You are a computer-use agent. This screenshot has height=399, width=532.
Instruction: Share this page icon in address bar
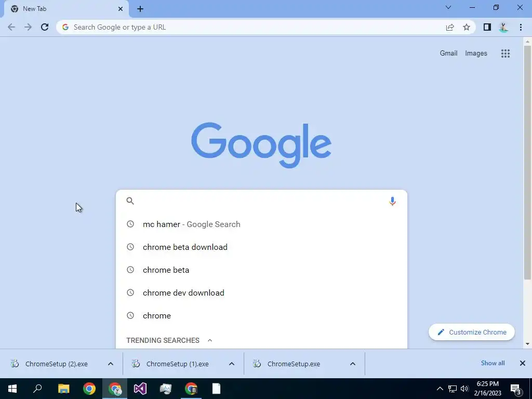coord(450,27)
